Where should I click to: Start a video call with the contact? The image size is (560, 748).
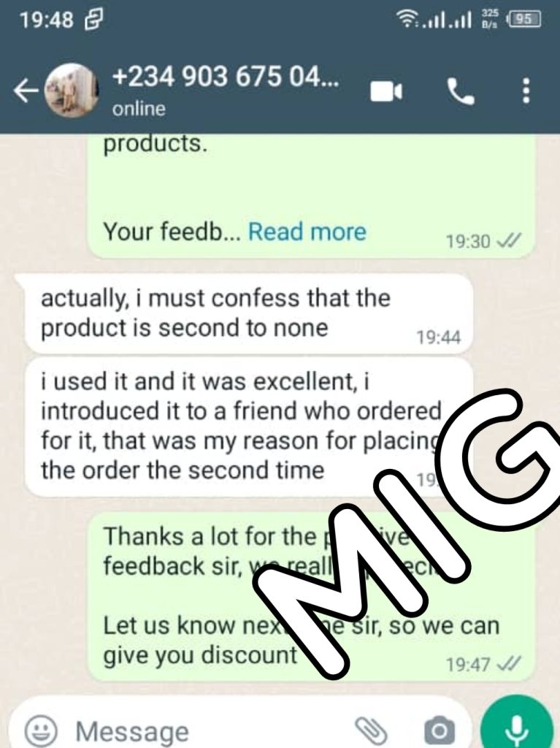click(386, 91)
